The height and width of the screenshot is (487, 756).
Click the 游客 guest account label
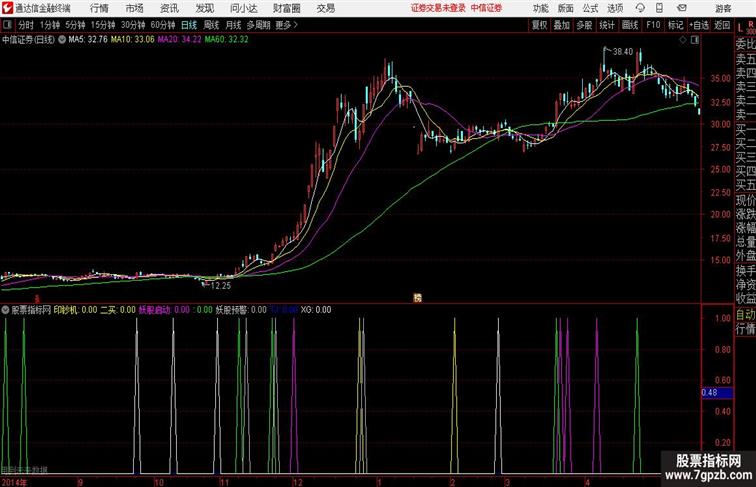723,8
